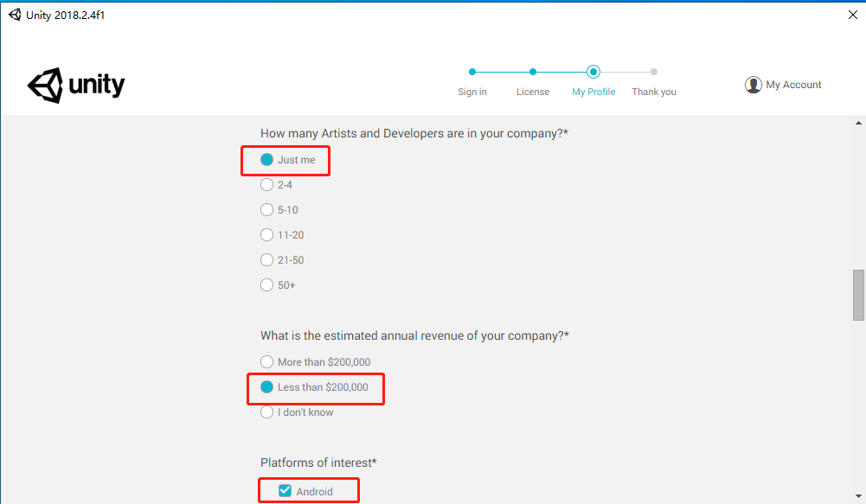Select the Just me radio button
Screen dimensions: 866x504
(x=266, y=160)
